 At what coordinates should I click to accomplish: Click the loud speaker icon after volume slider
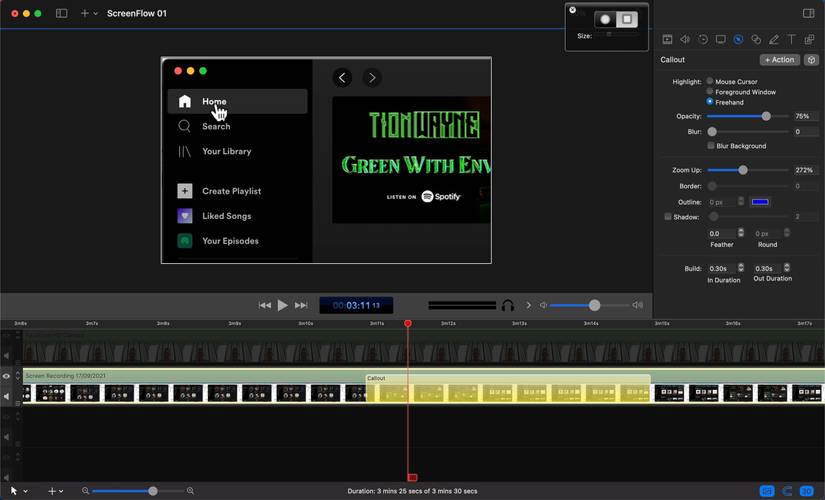638,305
